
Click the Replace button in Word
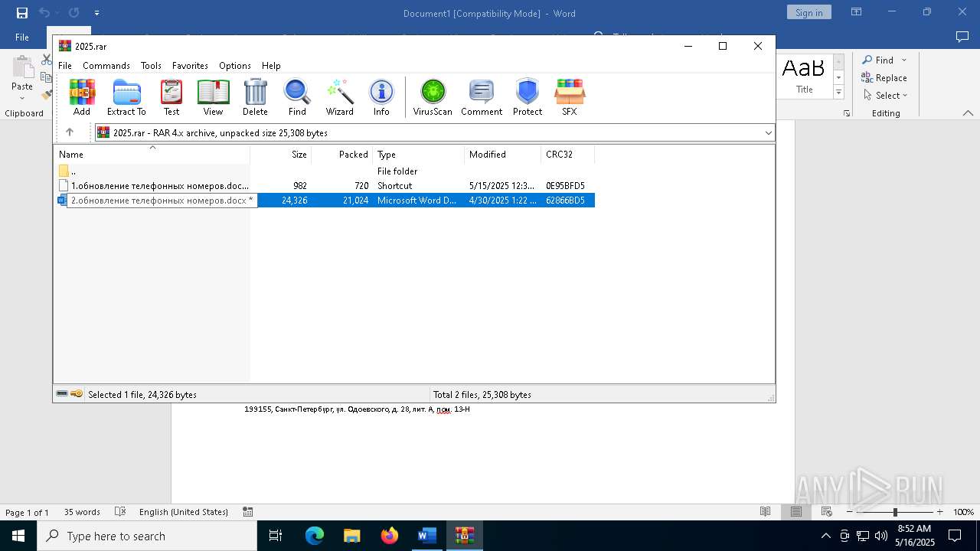(x=884, y=77)
